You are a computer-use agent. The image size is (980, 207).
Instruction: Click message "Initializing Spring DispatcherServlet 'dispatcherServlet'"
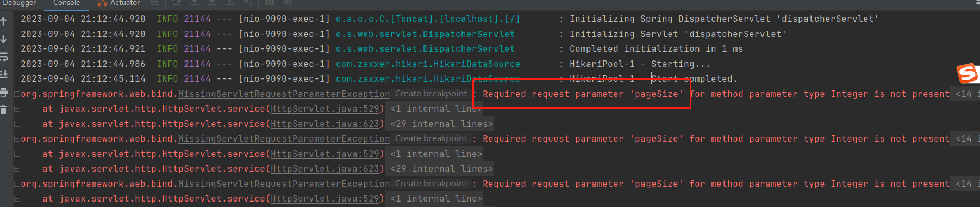pos(724,19)
